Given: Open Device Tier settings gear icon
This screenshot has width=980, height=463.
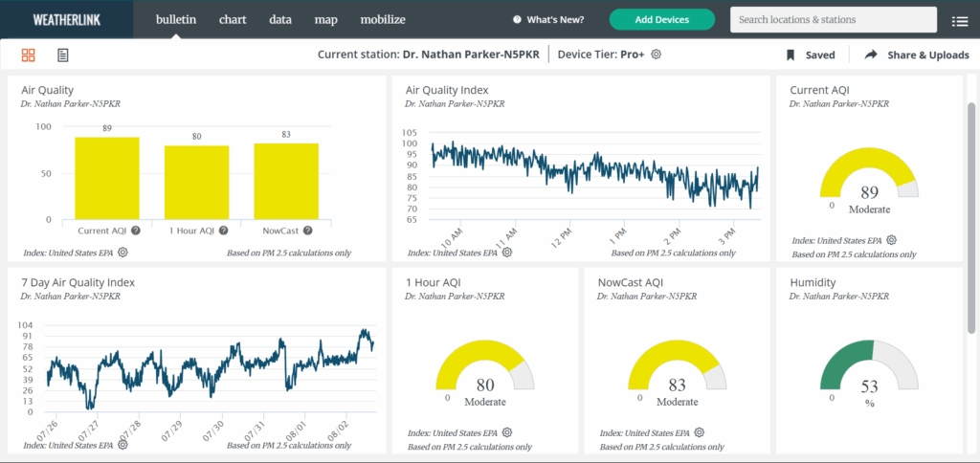Looking at the screenshot, I should (x=657, y=55).
